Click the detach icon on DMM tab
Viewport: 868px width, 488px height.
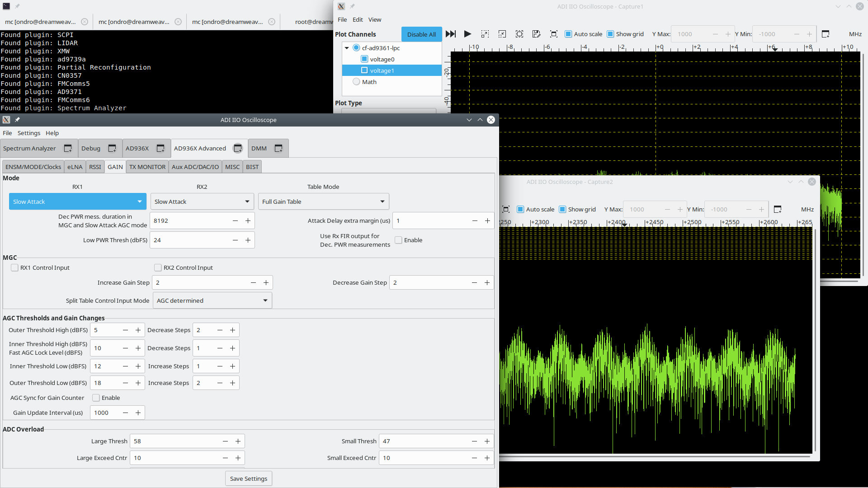pyautogui.click(x=278, y=148)
